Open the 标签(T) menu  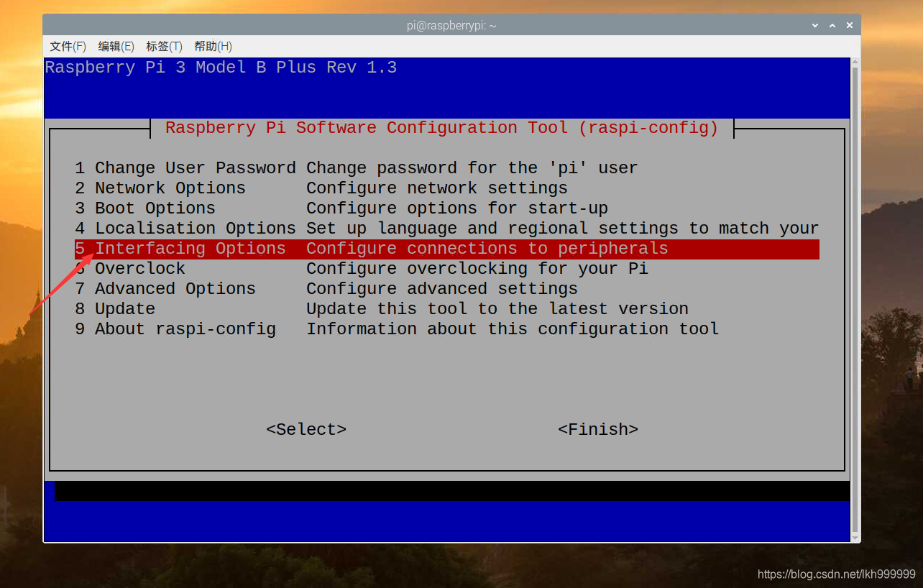pyautogui.click(x=164, y=46)
